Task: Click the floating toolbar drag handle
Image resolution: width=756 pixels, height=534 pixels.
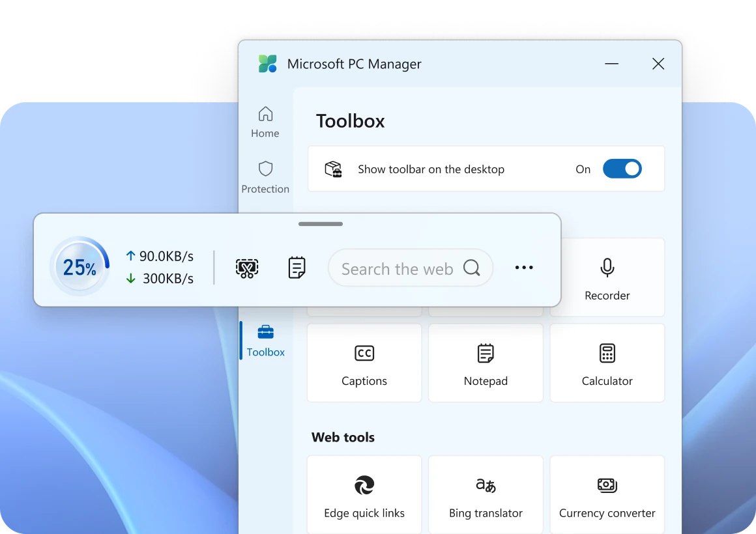Action: tap(321, 223)
